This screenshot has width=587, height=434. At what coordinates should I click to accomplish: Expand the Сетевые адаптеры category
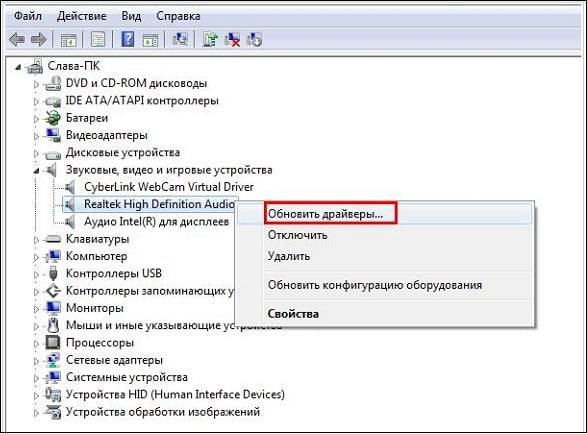[x=36, y=361]
